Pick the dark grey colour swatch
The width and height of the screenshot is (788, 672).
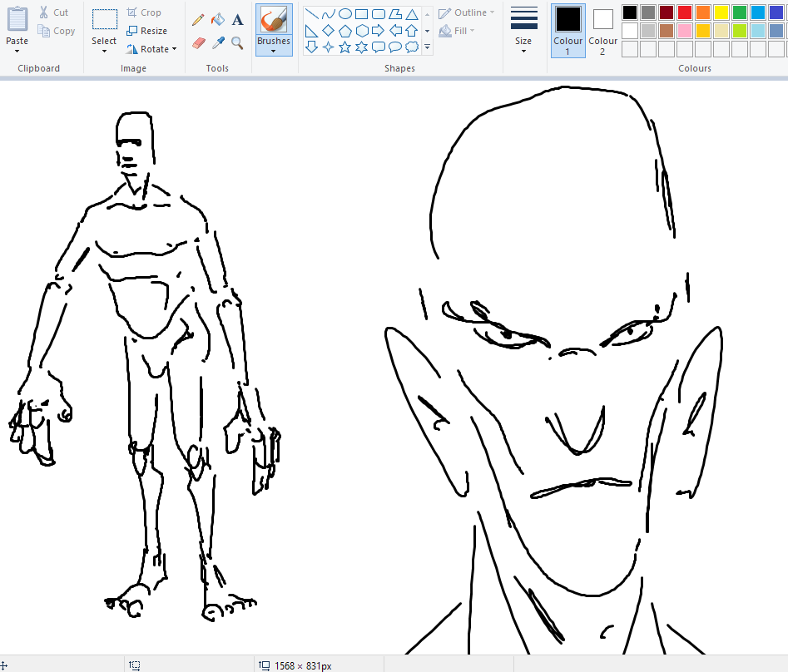coord(648,12)
